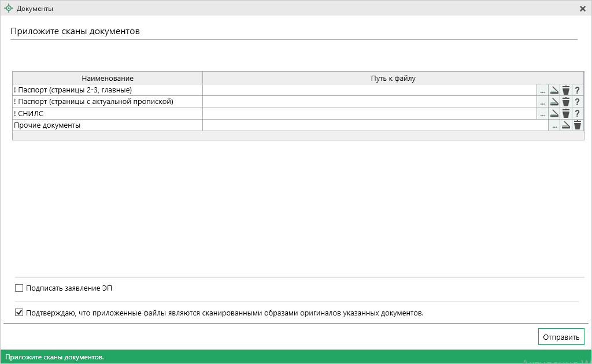The image size is (592, 364).
Task: Browse file for main passport pages row
Action: 542,90
